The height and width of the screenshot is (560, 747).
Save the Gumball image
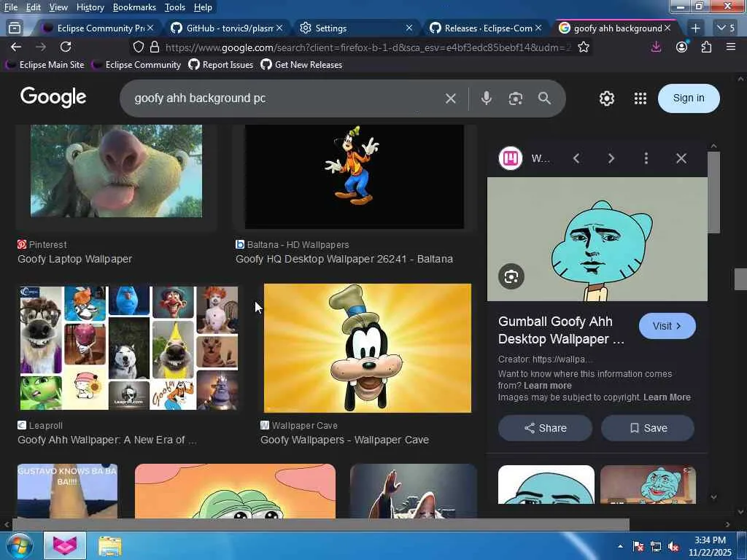point(648,428)
